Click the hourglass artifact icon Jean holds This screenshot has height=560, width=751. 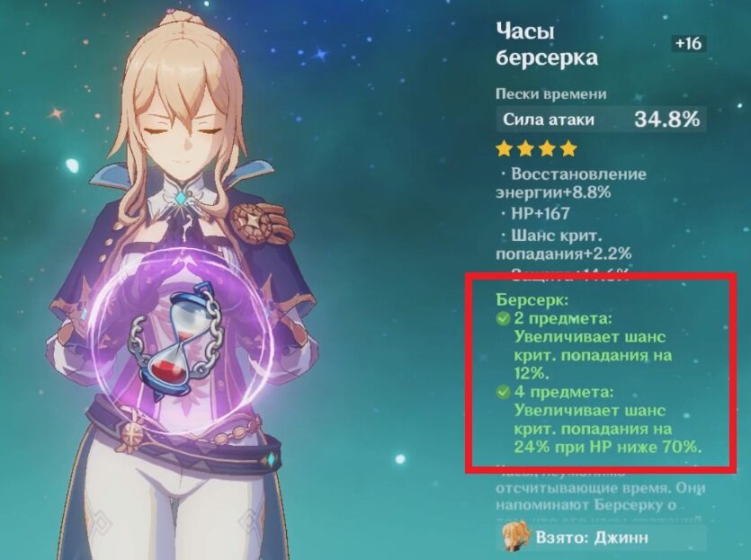pyautogui.click(x=177, y=340)
